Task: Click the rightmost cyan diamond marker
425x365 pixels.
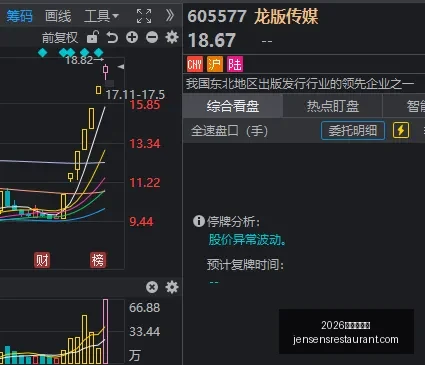Action: (x=99, y=53)
